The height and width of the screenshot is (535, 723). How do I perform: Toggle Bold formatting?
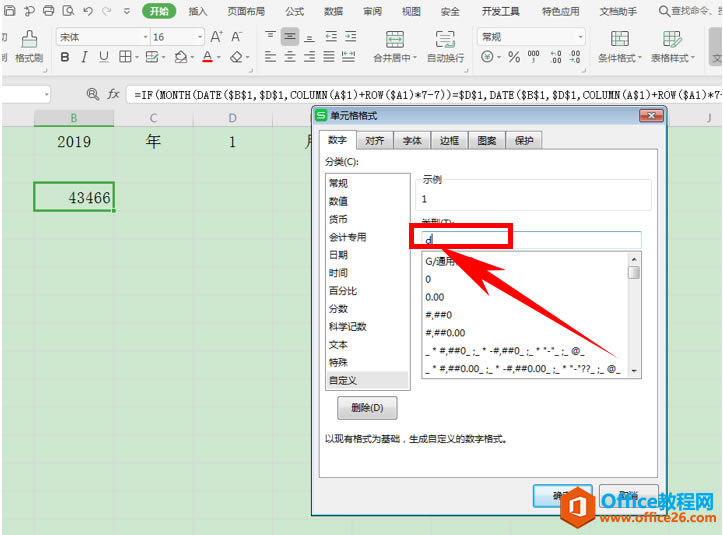pos(65,57)
